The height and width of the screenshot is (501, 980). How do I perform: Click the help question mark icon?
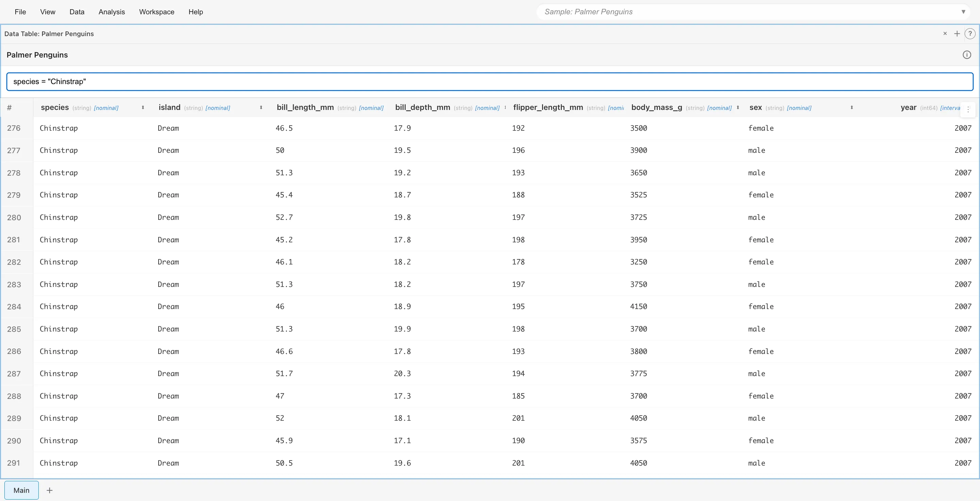[970, 34]
